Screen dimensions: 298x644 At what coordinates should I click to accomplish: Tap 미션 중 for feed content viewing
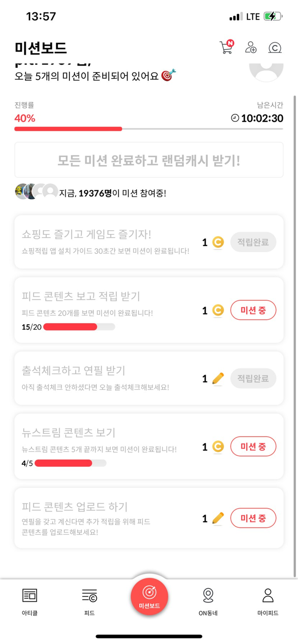coord(253,310)
